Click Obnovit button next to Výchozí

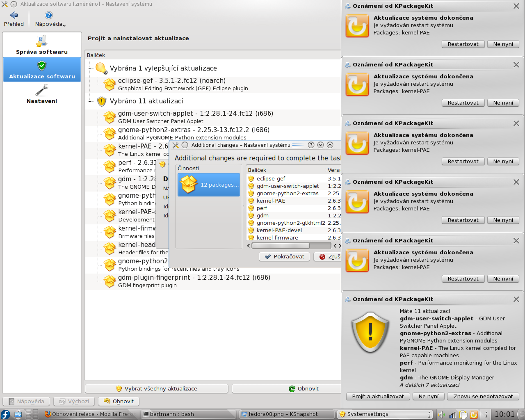119,401
